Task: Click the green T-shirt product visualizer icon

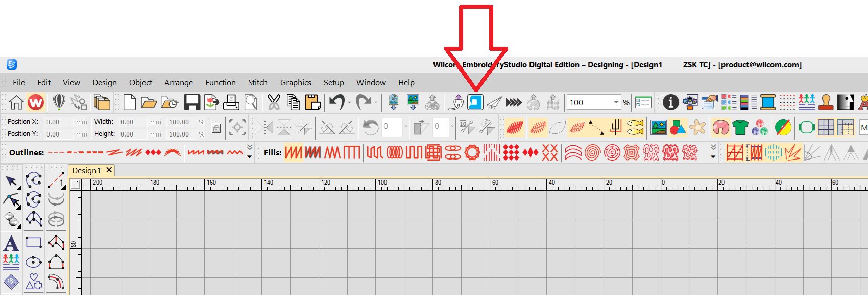Action: pos(740,127)
